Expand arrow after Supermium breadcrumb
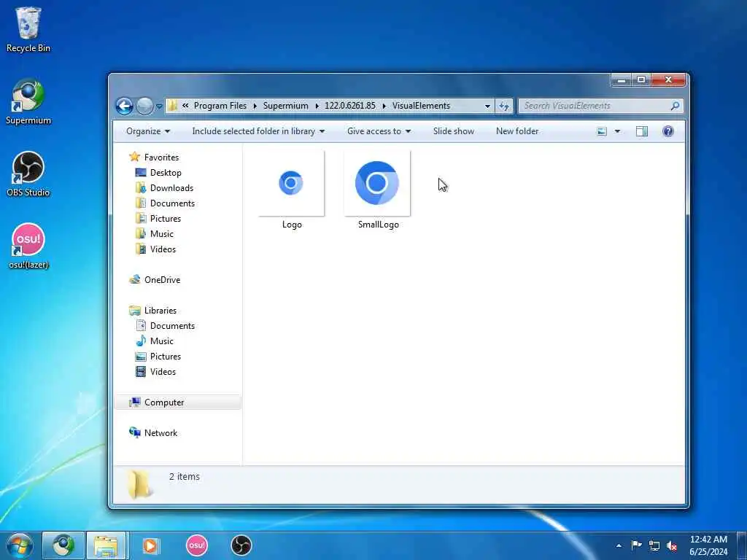The image size is (747, 560). [x=317, y=106]
